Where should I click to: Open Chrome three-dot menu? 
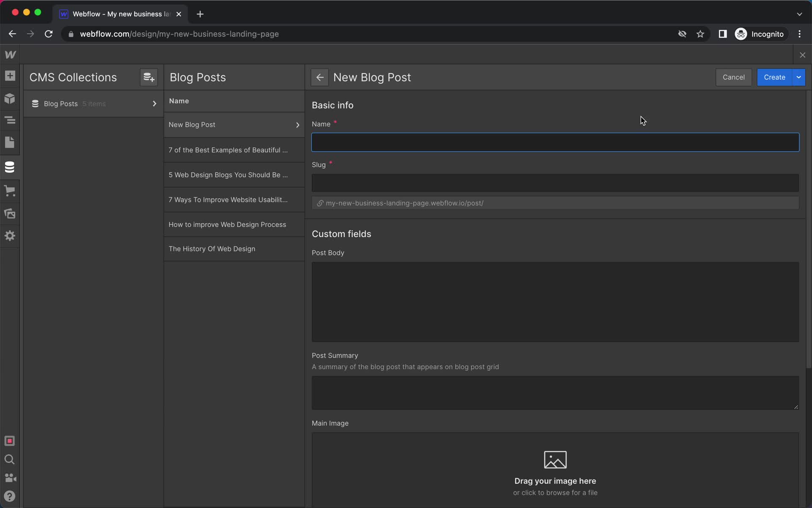799,34
